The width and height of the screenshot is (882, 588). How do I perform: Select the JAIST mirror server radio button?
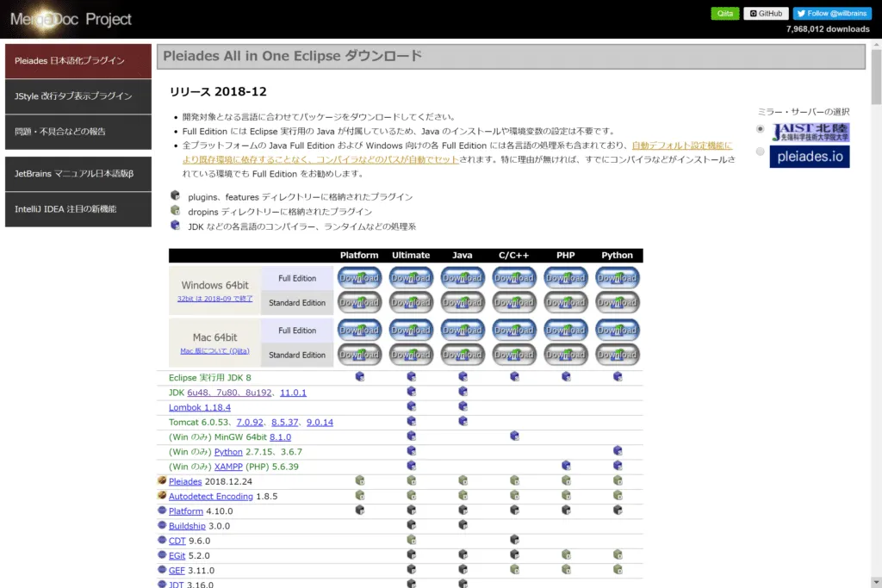click(x=760, y=129)
